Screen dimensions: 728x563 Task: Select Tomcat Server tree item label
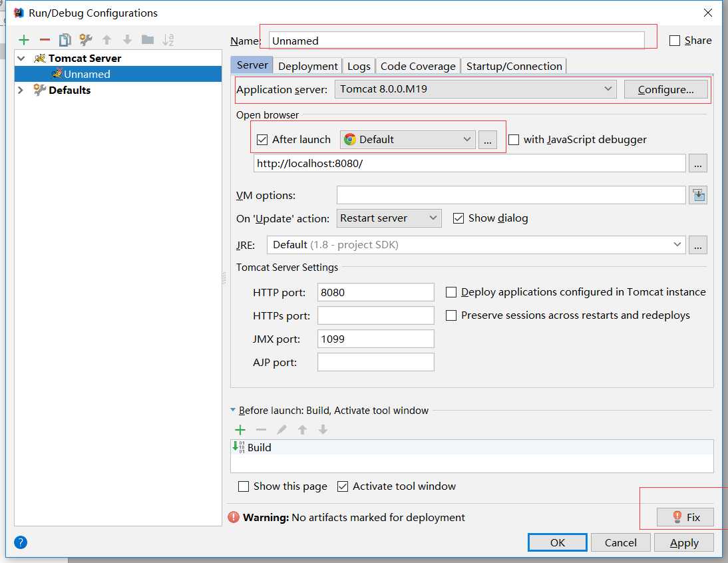85,59
